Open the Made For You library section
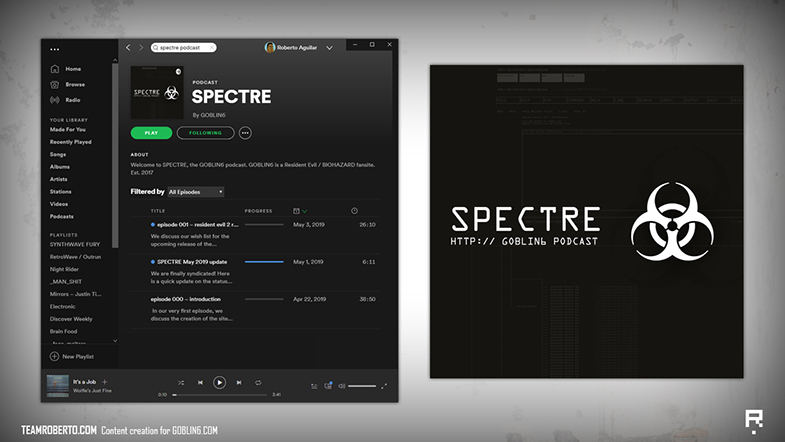The height and width of the screenshot is (442, 785). click(68, 130)
